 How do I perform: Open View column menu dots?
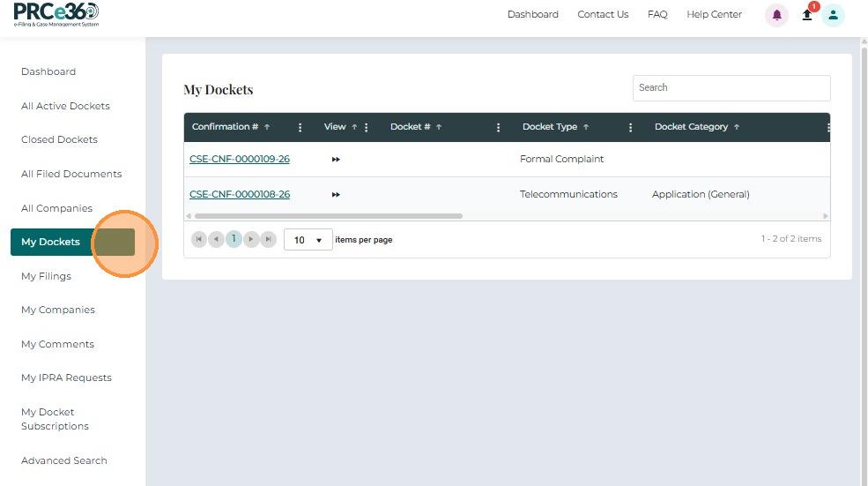pyautogui.click(x=366, y=128)
